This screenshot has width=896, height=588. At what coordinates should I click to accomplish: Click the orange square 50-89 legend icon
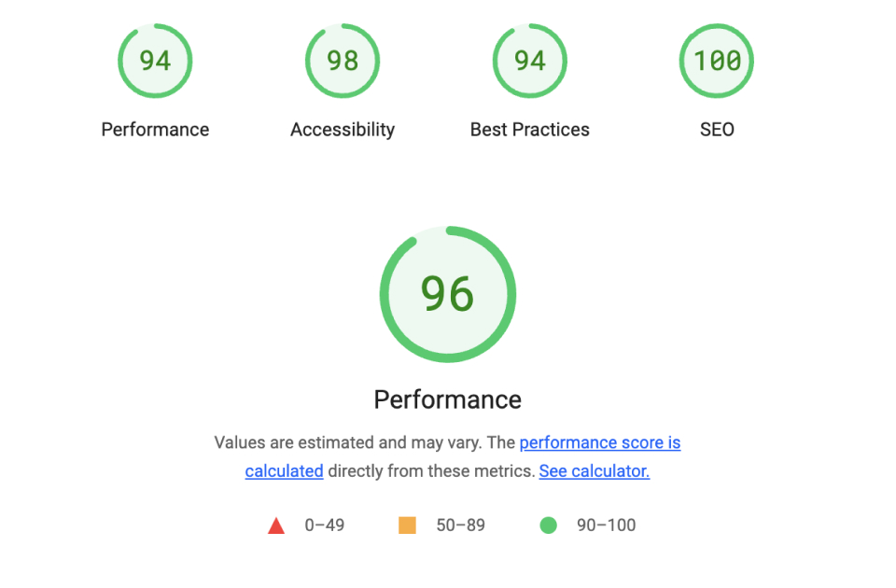point(407,525)
